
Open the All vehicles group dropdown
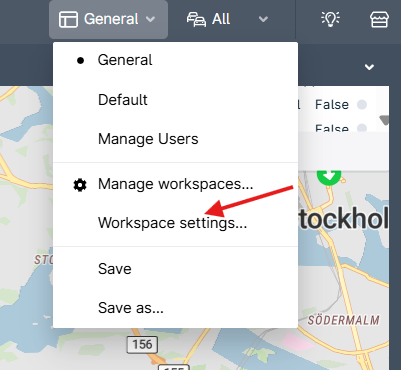(x=227, y=19)
